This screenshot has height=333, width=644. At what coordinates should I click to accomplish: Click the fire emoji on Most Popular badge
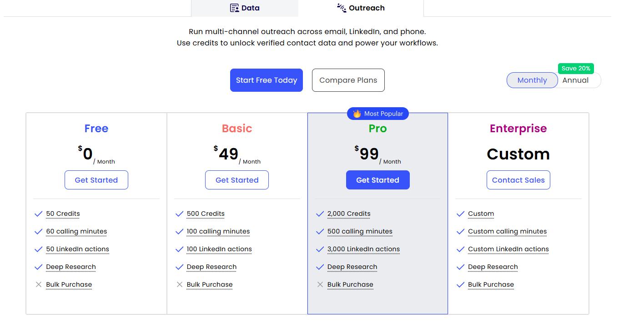356,114
